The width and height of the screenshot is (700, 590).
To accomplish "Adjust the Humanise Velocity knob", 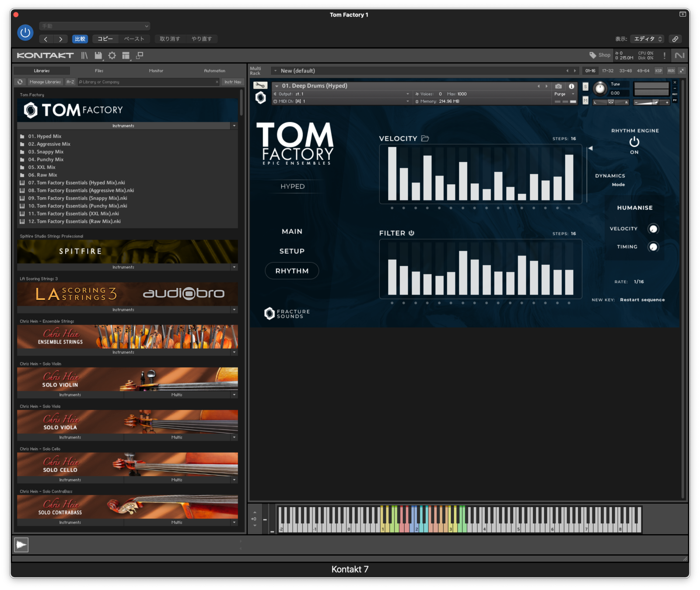I will (653, 229).
